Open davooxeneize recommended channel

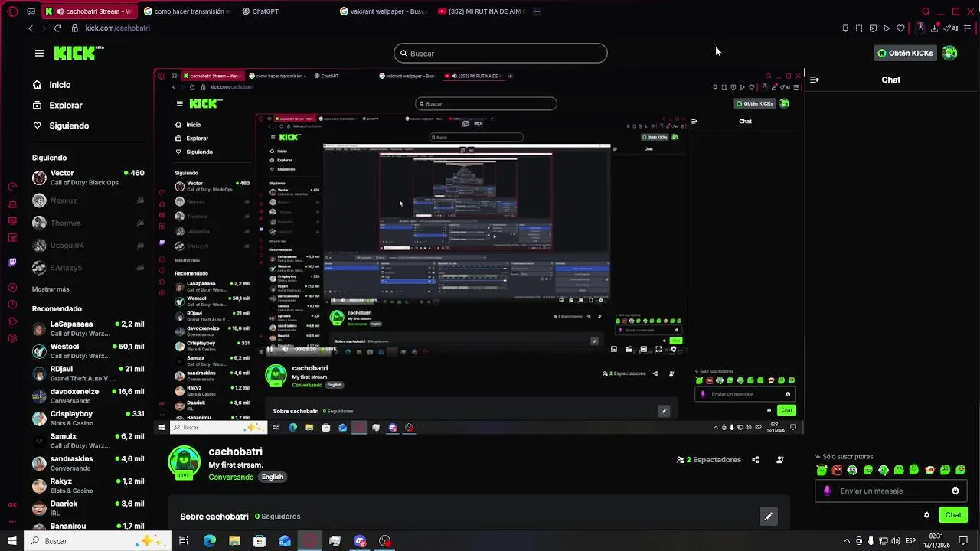(x=88, y=396)
